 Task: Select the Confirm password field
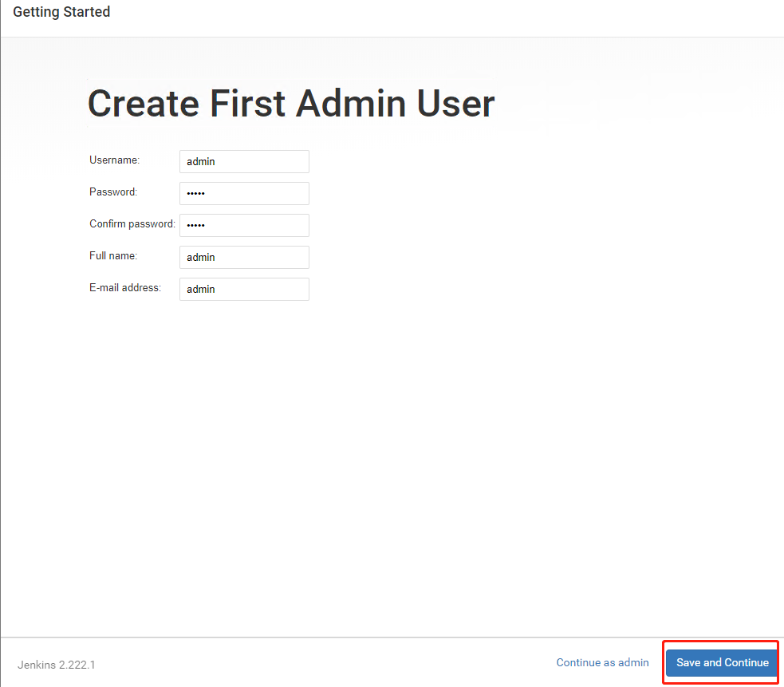[x=244, y=225]
